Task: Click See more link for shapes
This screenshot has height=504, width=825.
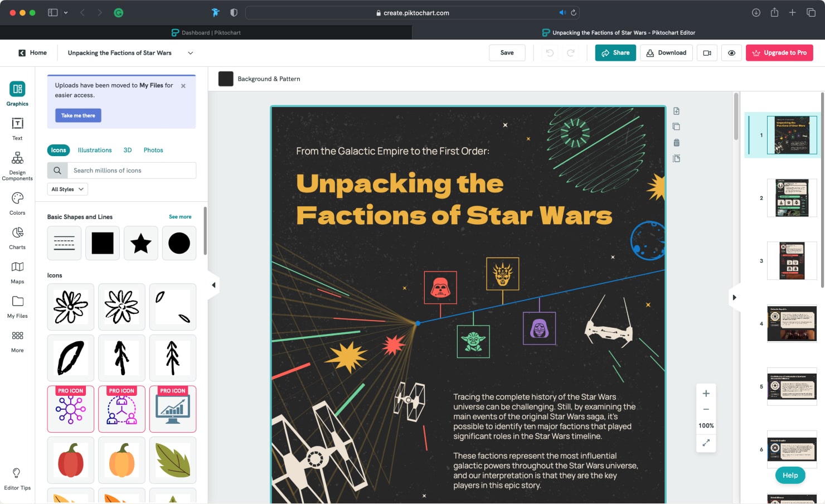Action: pos(180,217)
